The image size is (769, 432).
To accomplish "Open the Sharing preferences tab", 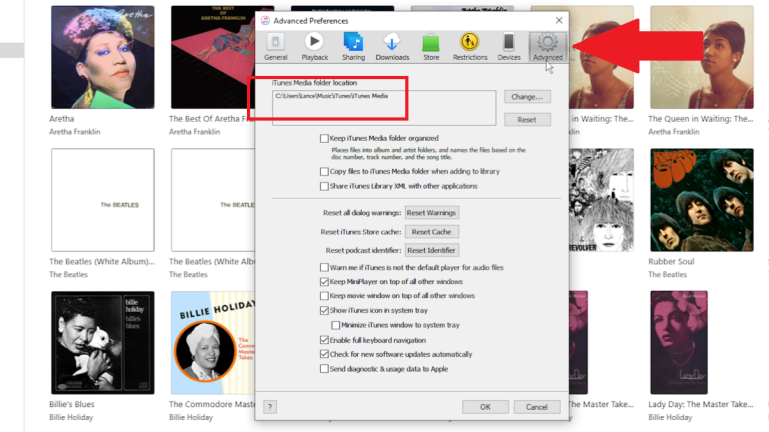I will (353, 47).
